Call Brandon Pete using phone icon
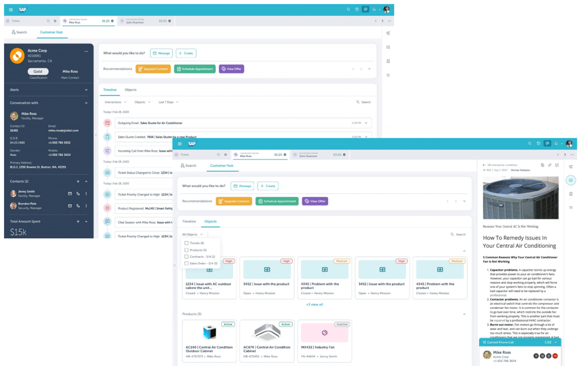Image resolution: width=588 pixels, height=376 pixels. point(78,205)
